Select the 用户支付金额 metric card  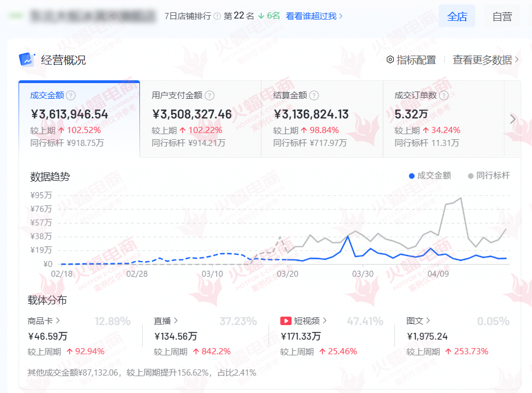tap(201, 120)
